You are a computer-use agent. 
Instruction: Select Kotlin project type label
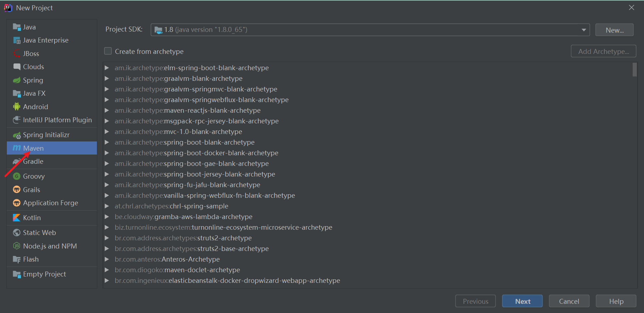pos(32,218)
